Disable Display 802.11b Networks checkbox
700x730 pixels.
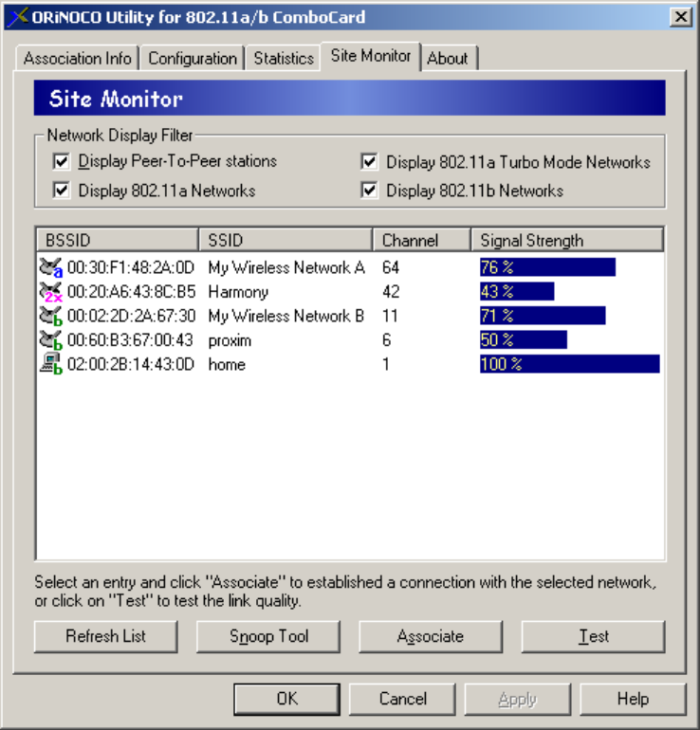point(369,191)
